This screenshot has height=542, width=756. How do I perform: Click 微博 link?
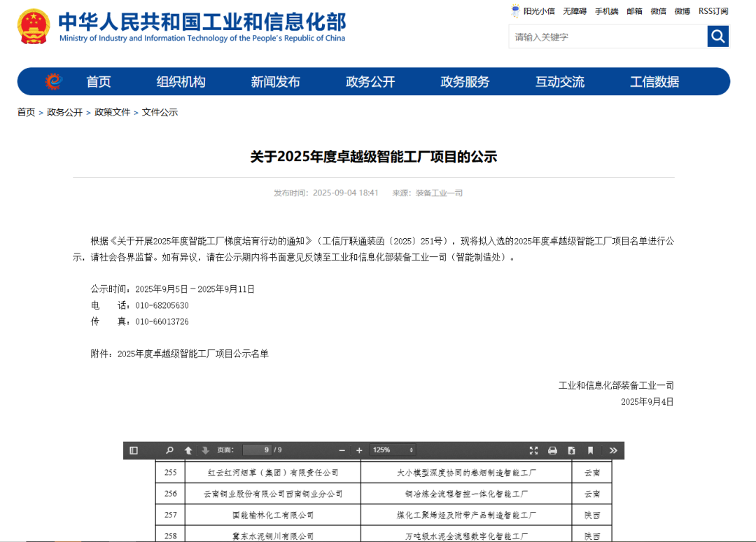point(682,11)
